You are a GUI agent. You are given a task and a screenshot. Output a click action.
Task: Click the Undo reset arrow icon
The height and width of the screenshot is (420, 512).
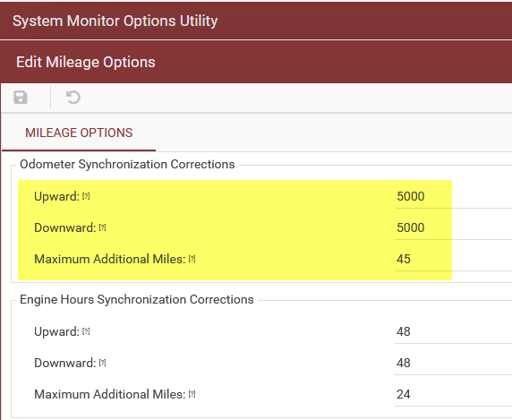coord(73,98)
